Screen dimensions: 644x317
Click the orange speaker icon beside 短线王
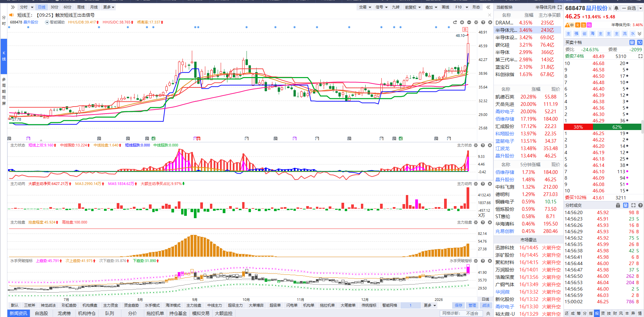tap(11, 15)
